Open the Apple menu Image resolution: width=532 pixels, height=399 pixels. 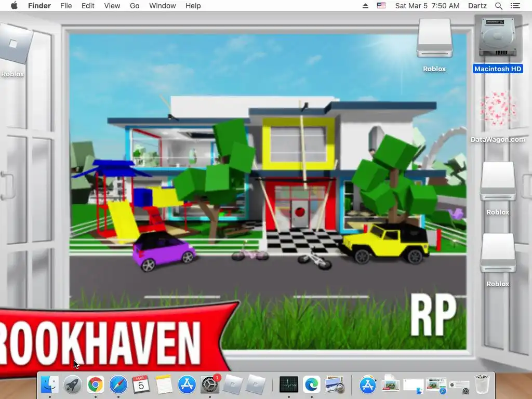click(x=14, y=6)
